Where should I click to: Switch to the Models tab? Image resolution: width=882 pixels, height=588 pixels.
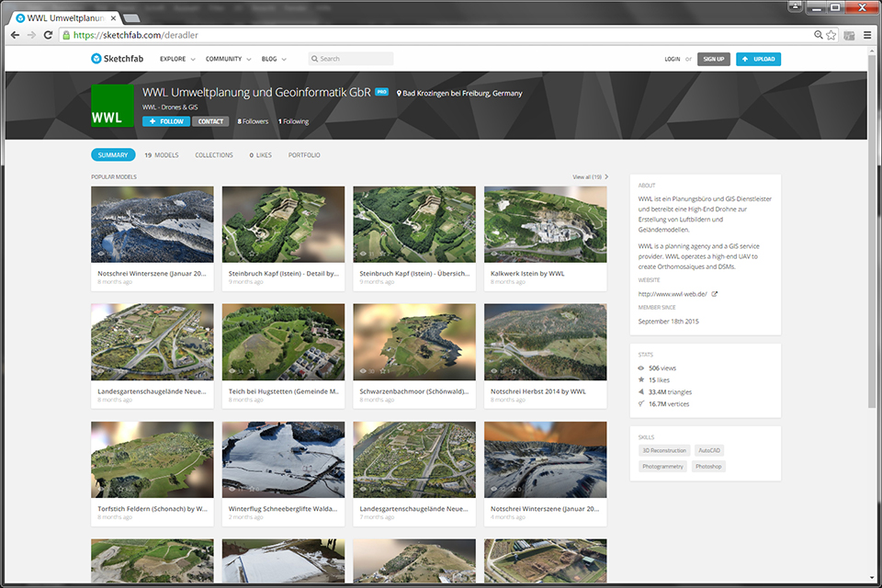tap(162, 155)
